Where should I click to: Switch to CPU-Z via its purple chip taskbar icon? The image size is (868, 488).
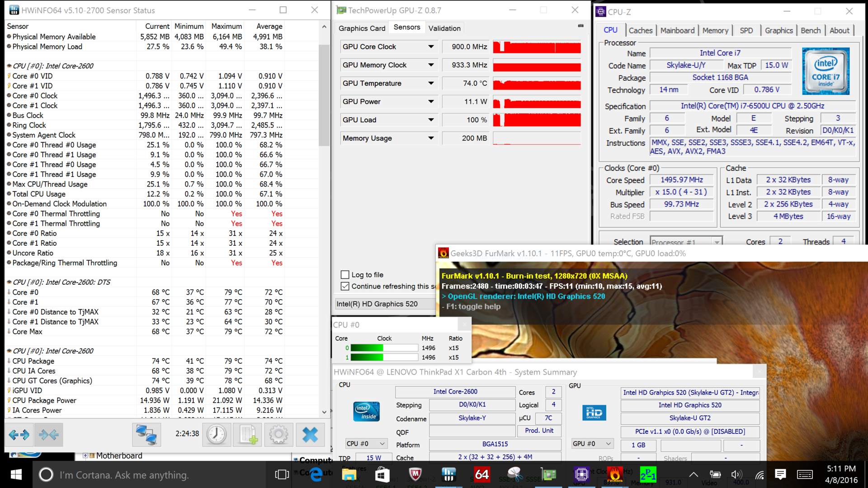(581, 474)
